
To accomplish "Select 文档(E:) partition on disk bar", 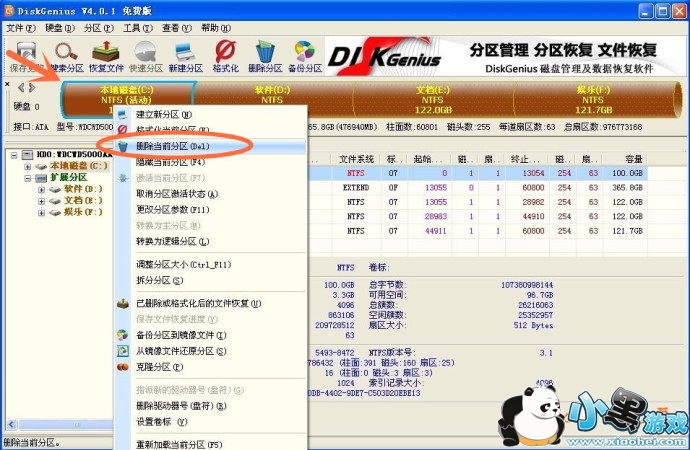I will pos(433,100).
